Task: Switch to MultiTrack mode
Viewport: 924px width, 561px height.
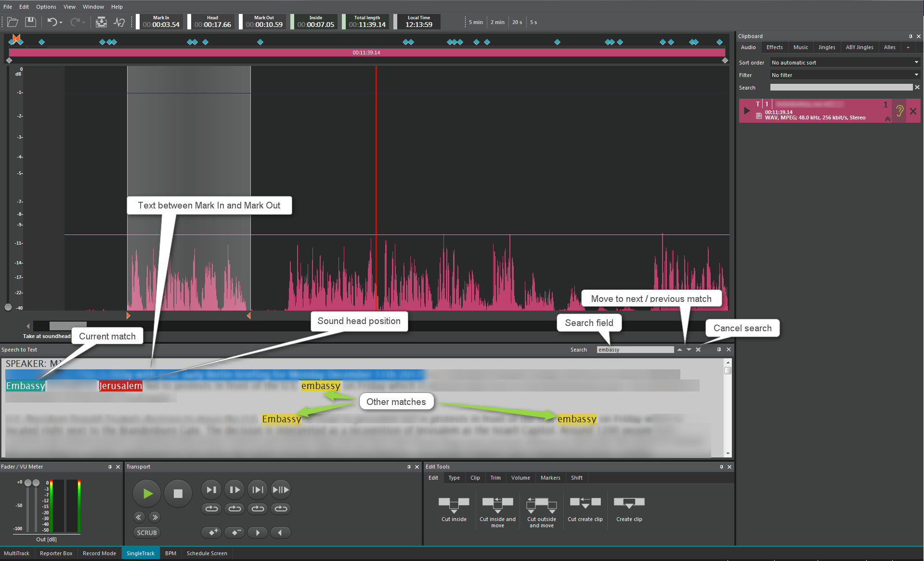Action: click(x=17, y=553)
